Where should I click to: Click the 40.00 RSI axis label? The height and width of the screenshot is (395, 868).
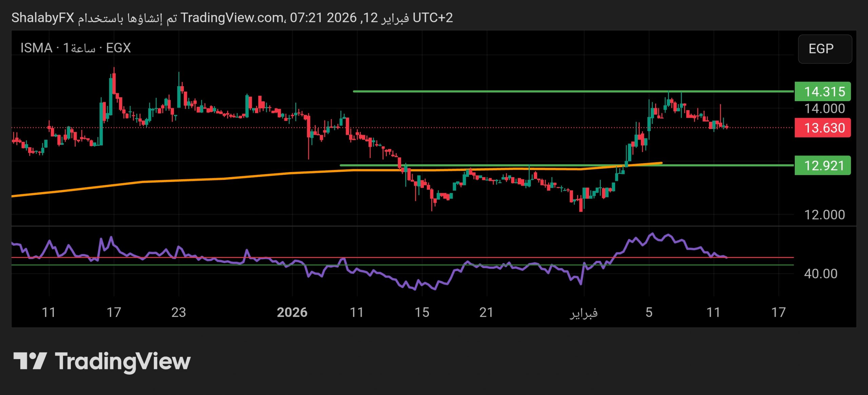pyautogui.click(x=821, y=274)
